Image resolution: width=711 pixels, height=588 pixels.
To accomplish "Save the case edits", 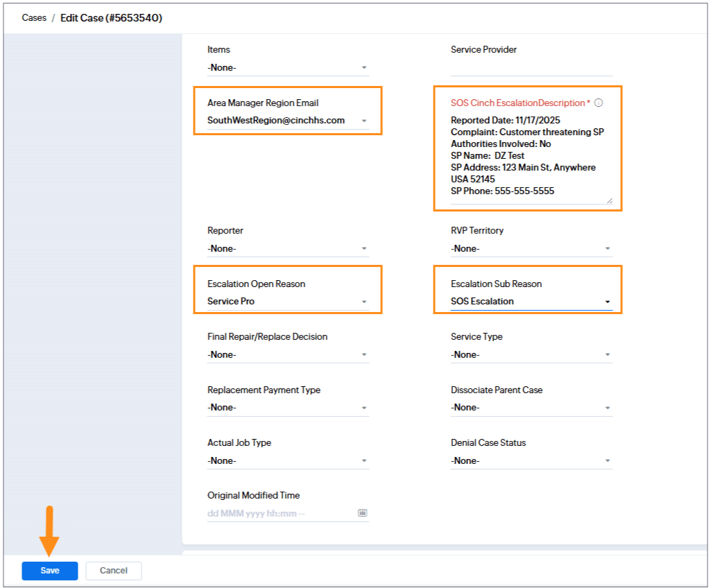I will pos(50,571).
